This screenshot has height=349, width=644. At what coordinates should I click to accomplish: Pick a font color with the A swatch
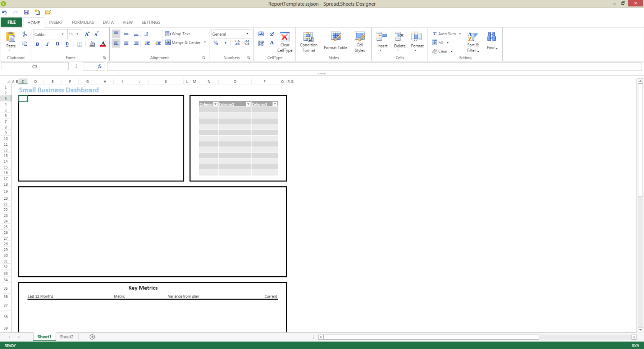pyautogui.click(x=103, y=44)
